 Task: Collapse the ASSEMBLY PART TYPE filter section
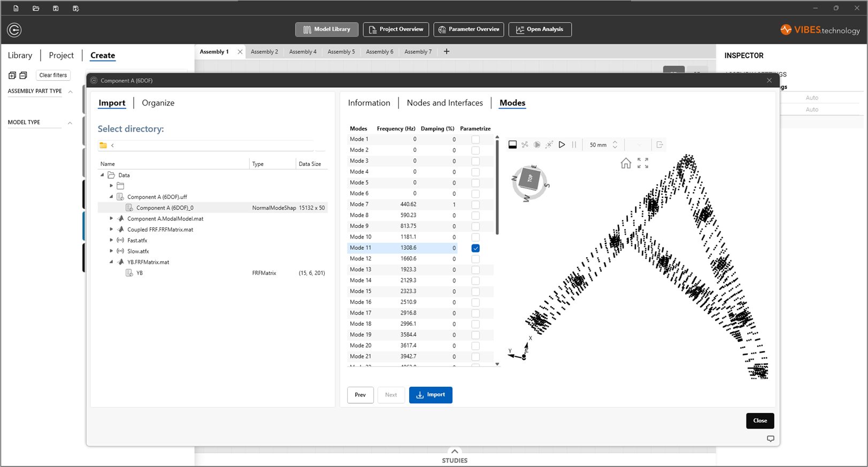pos(70,91)
